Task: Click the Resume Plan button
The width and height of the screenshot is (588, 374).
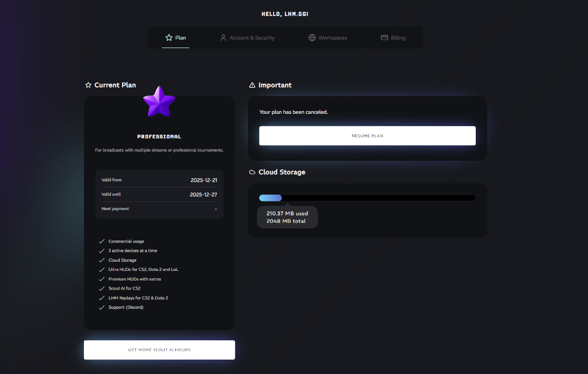Action: click(367, 135)
